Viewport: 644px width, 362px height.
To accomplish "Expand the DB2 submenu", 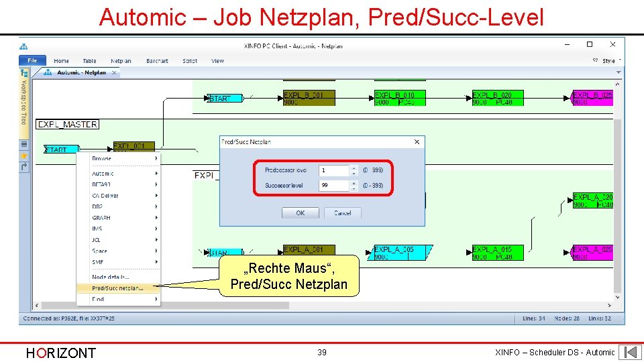I will tap(118, 207).
